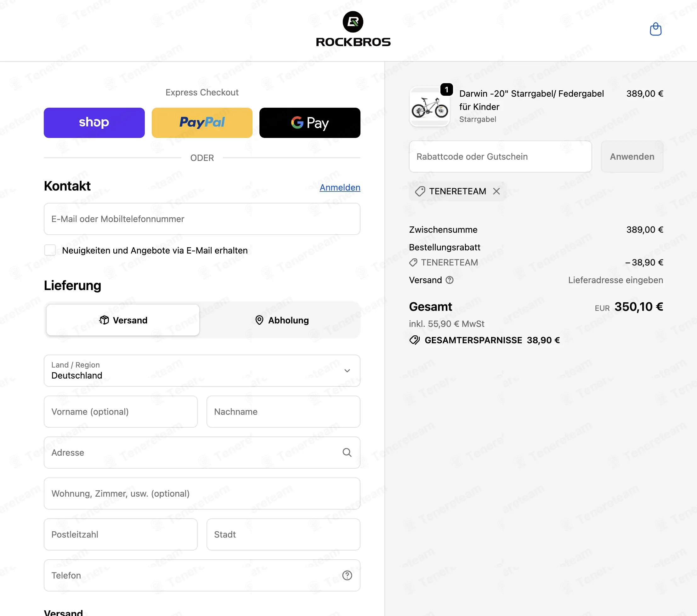Screen dimensions: 697x616
Task: Enable newsletter offers via E-Mail checkbox
Action: tap(50, 250)
